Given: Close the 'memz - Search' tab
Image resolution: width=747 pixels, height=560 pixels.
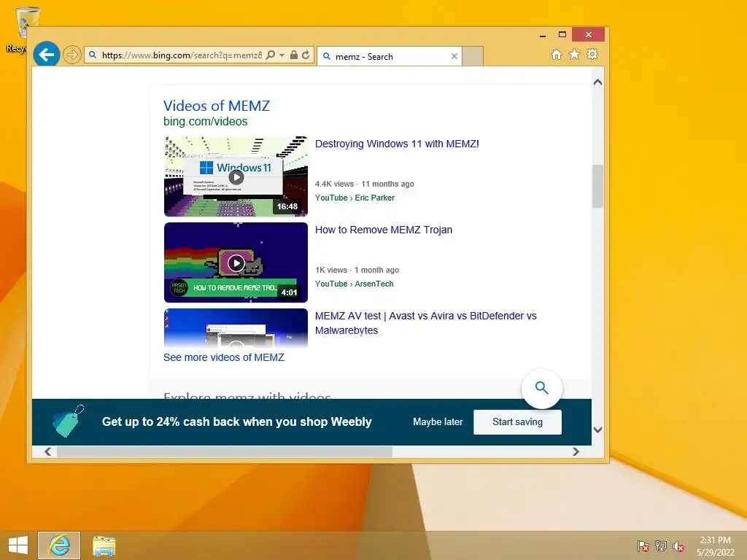Looking at the screenshot, I should pos(454,56).
